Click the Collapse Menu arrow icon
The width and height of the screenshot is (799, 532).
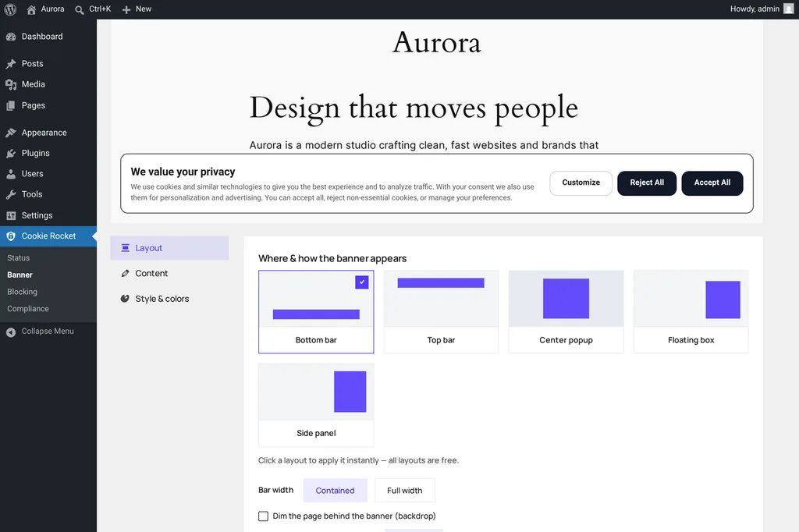tap(11, 332)
